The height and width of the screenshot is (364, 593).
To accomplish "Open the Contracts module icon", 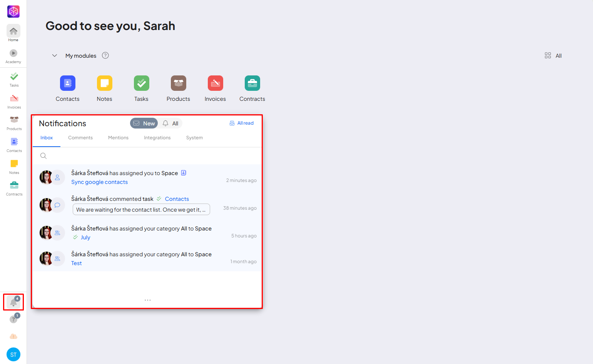I will (252, 83).
